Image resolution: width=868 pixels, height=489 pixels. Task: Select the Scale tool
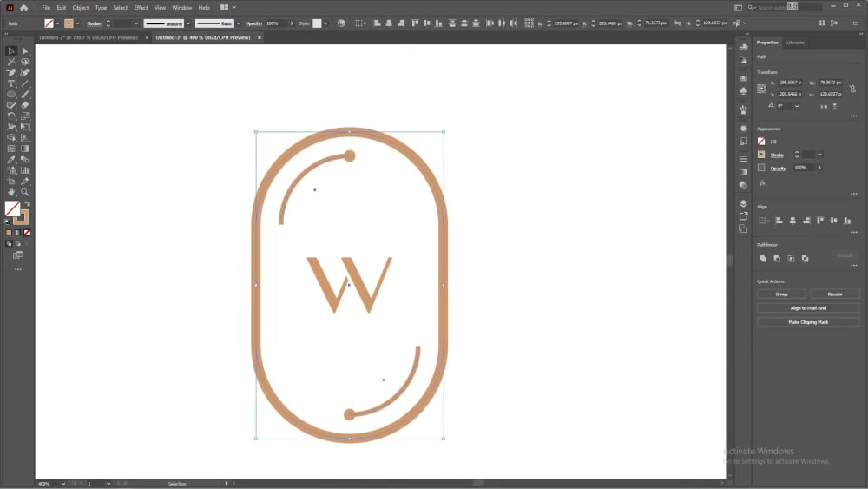[25, 116]
